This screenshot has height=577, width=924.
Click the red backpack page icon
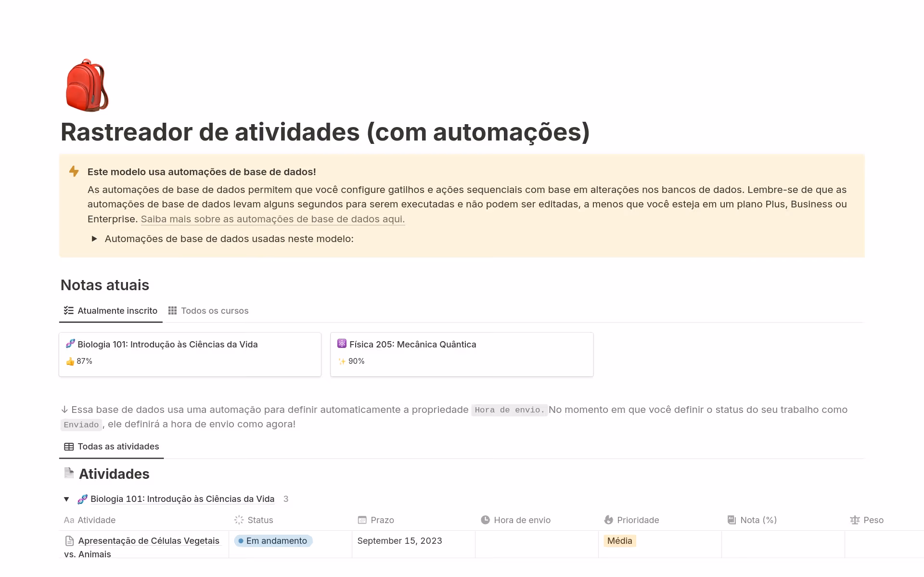87,85
